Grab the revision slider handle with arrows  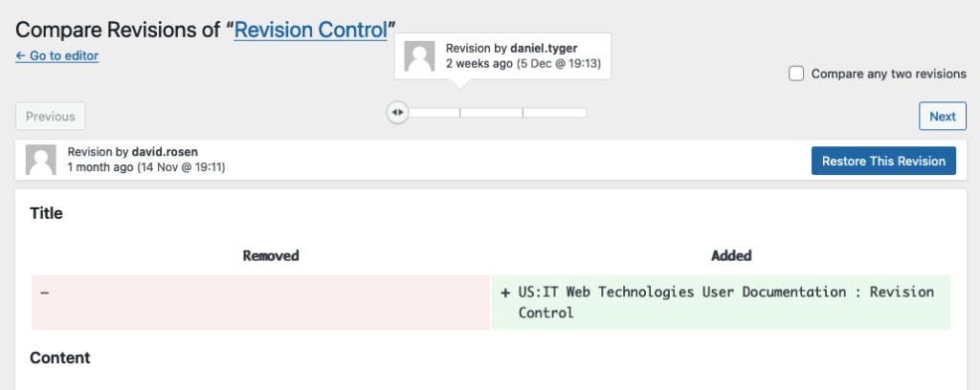click(x=397, y=113)
